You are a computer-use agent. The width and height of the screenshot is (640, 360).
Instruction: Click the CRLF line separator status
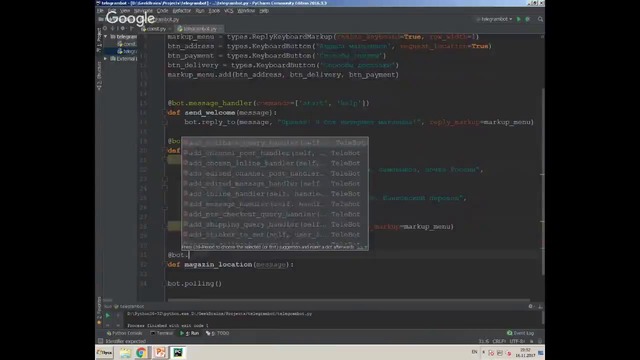tap(499, 341)
